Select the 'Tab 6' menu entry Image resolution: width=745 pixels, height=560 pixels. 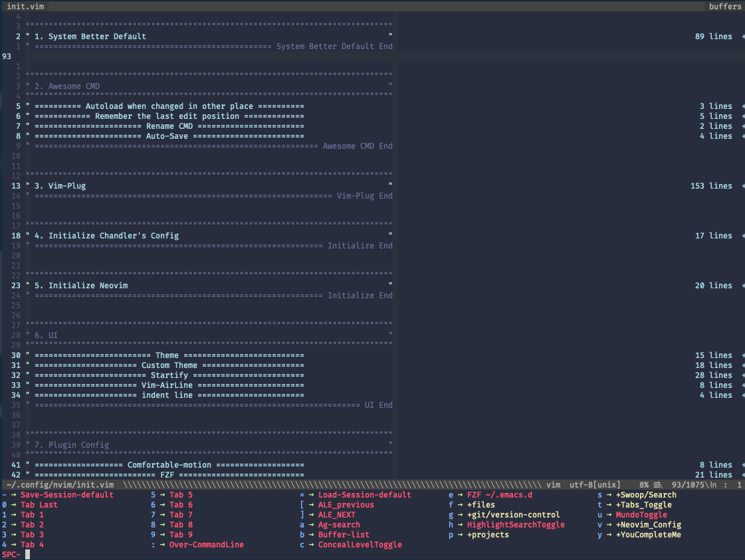coord(181,505)
